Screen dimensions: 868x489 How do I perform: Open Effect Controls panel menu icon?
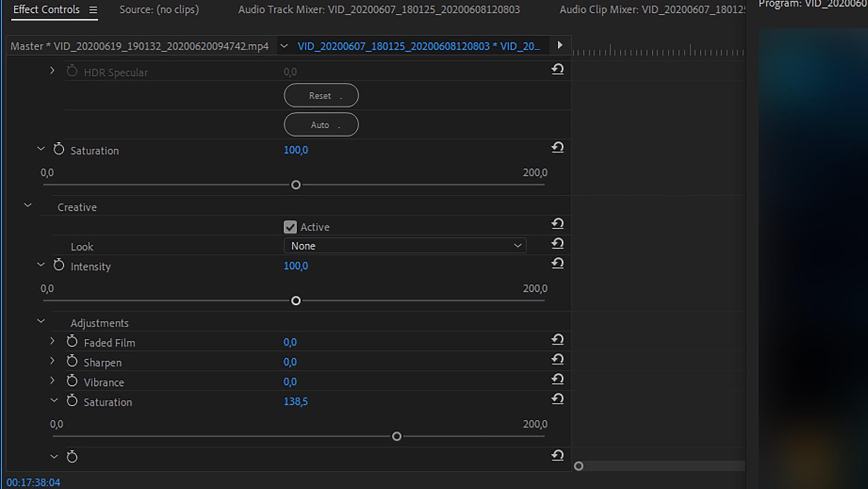tap(93, 10)
